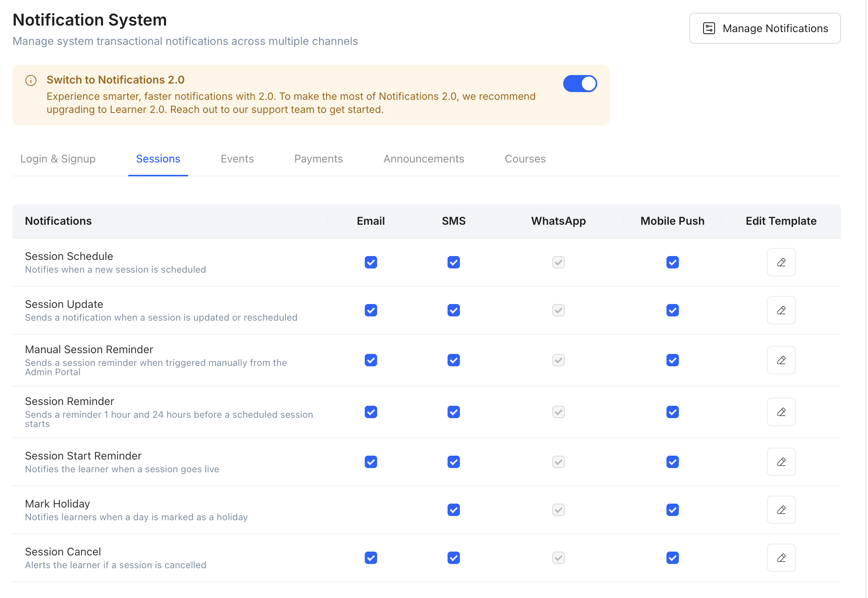Viewport: 868px width, 598px height.
Task: Click WhatsApp checkbox for Manual Session Reminder
Action: [x=559, y=360]
